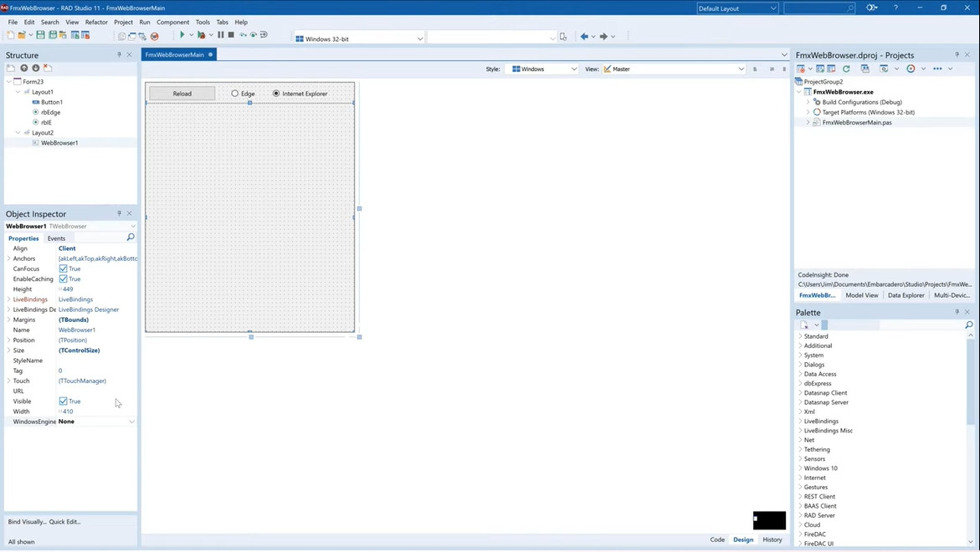Expand the Internet palette category
Viewport: 980px width, 552px height.
click(x=800, y=478)
